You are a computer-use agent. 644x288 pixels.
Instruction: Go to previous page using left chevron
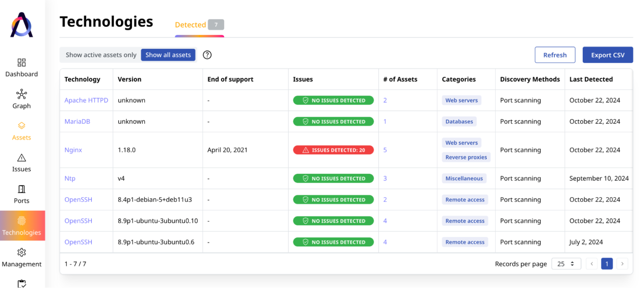[592, 264]
